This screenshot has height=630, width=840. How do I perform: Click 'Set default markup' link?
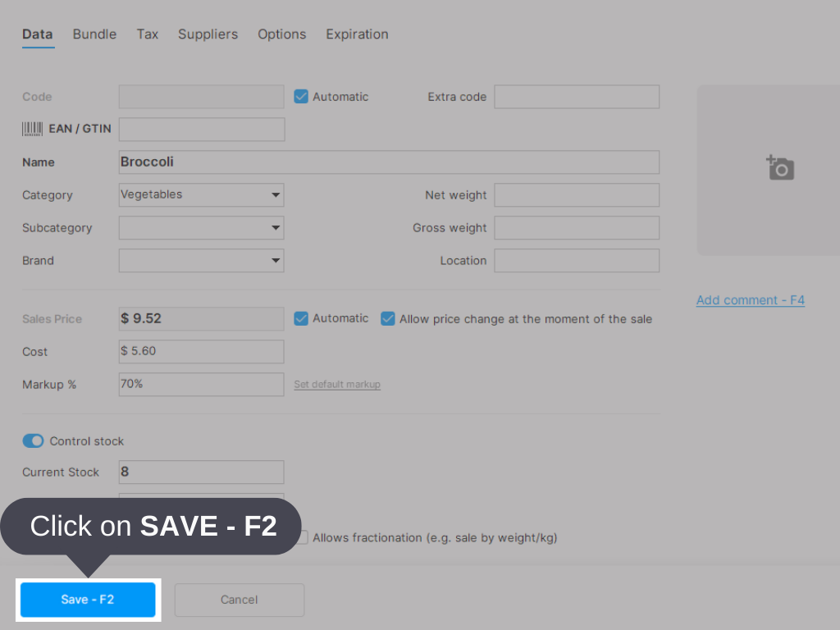[336, 384]
